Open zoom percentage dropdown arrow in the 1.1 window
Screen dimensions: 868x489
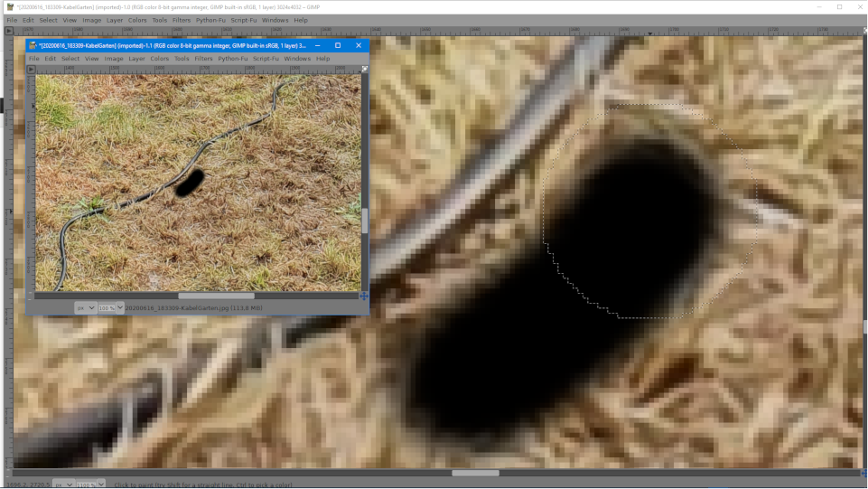click(119, 308)
